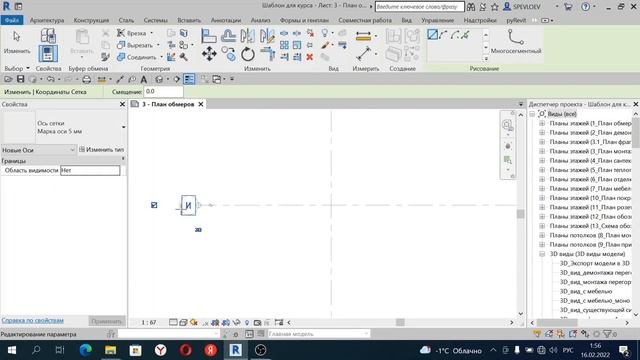The image size is (640, 360).
Task: Activate the Copy tool
Action: pos(229,54)
